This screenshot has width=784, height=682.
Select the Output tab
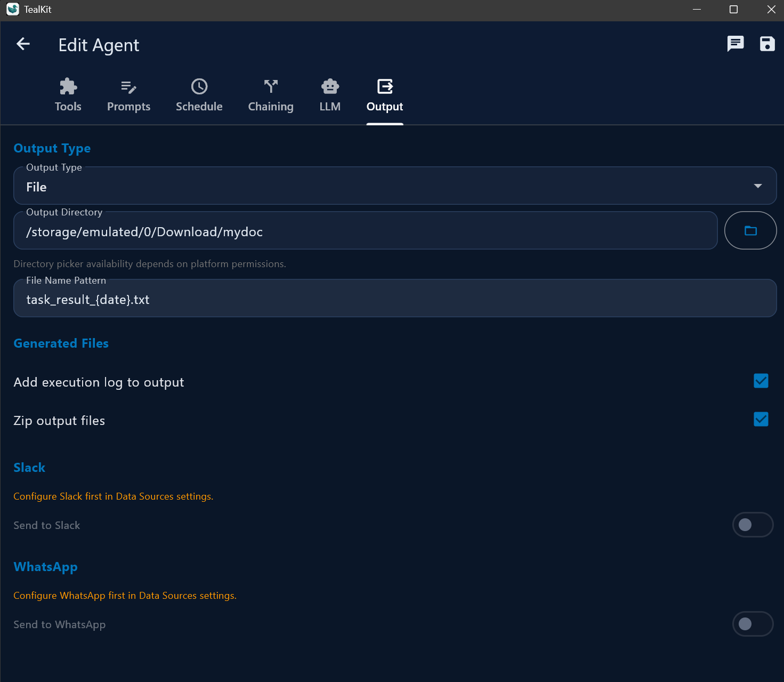pyautogui.click(x=385, y=95)
